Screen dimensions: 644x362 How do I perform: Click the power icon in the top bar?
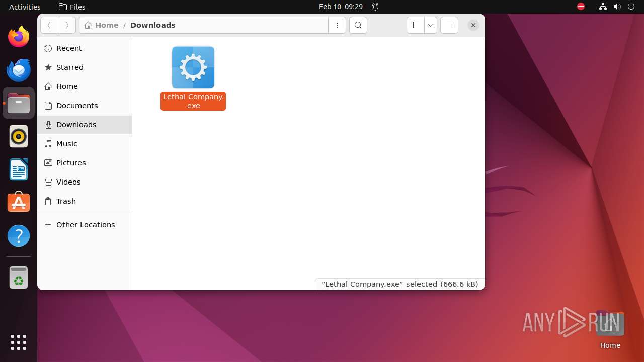click(631, 7)
